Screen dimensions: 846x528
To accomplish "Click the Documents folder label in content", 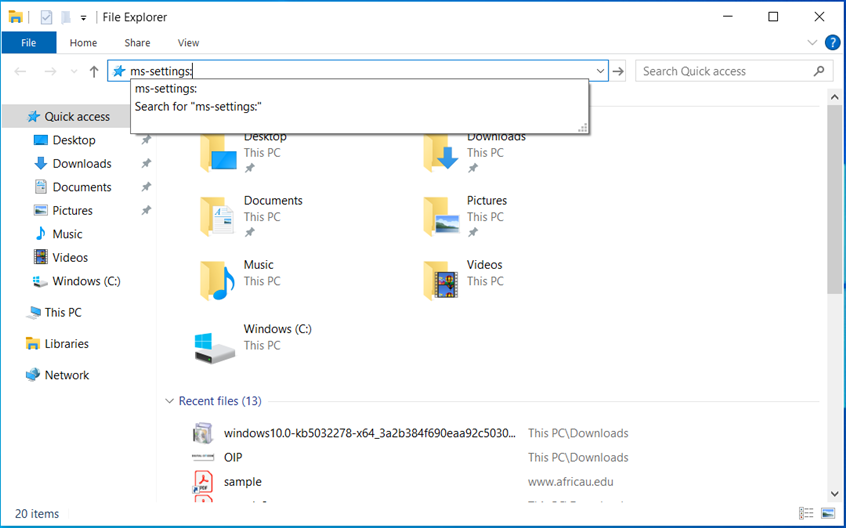I will click(x=273, y=201).
